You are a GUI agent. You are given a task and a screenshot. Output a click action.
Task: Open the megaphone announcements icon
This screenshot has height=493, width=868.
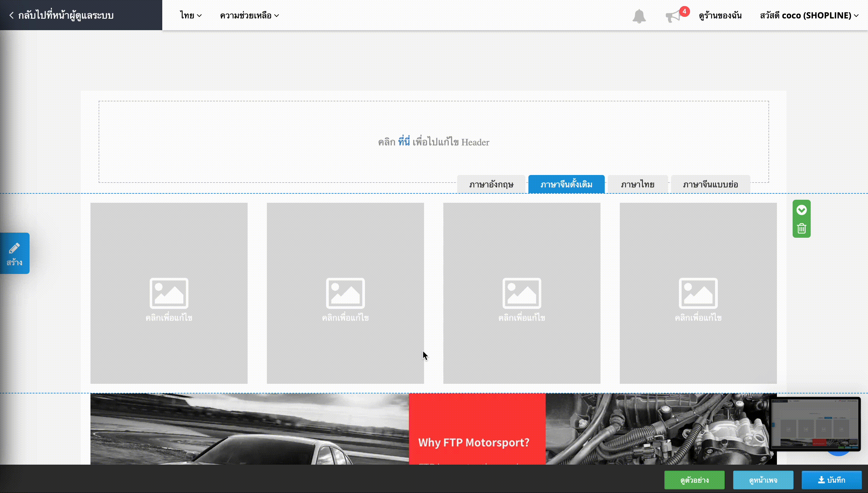click(x=673, y=16)
